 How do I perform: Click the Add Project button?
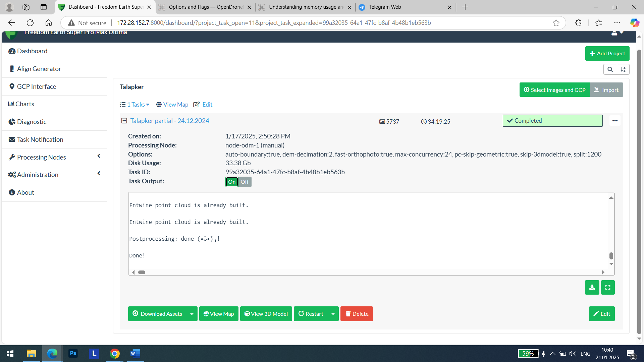click(607, 53)
